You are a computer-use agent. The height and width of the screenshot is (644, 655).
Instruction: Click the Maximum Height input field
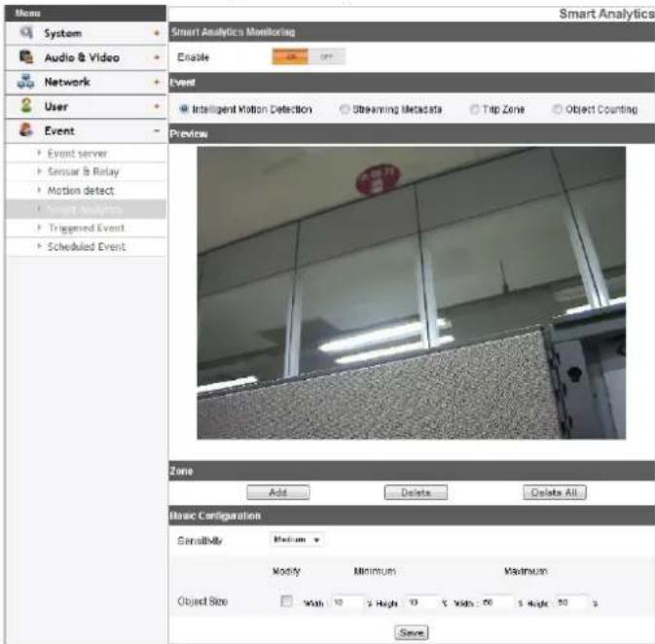coord(572,602)
